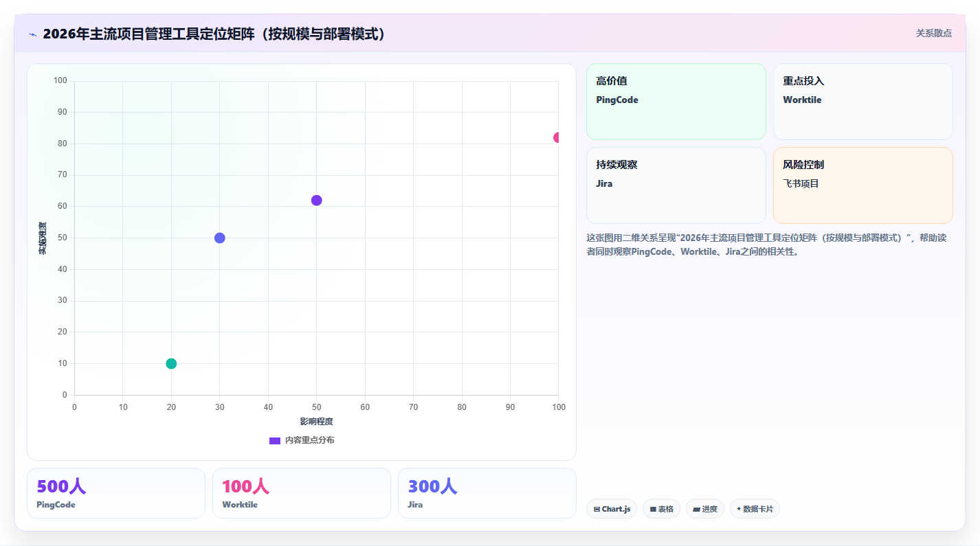Image resolution: width=980 pixels, height=546 pixels.
Task: Click the 100人 Worktile stat card
Action: tap(302, 493)
